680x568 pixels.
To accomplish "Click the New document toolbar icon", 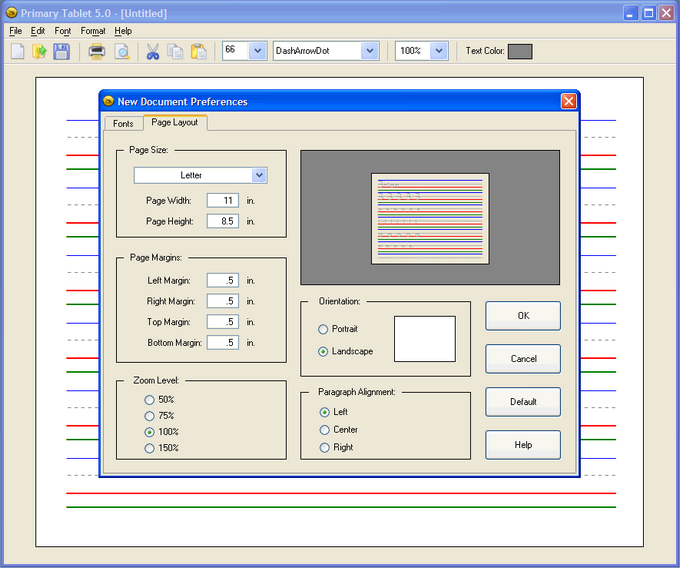I will 17,51.
